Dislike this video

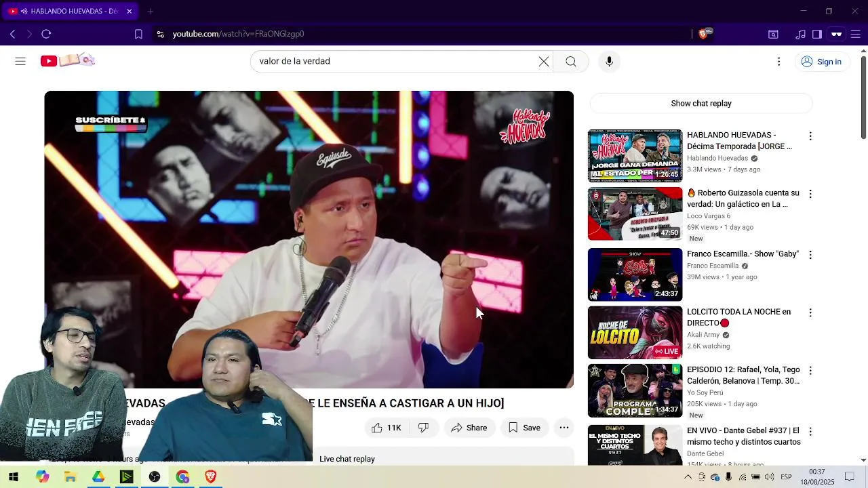tap(423, 428)
